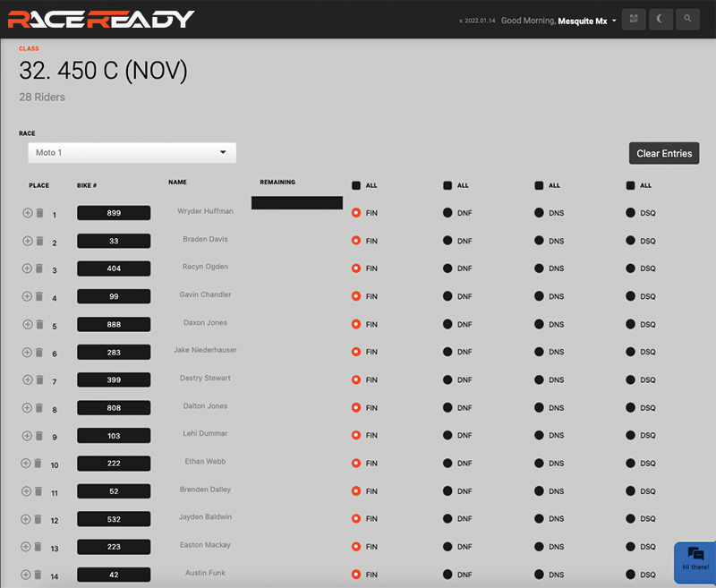This screenshot has height=588, width=716.
Task: Edit bike number field 532
Action: tap(114, 519)
